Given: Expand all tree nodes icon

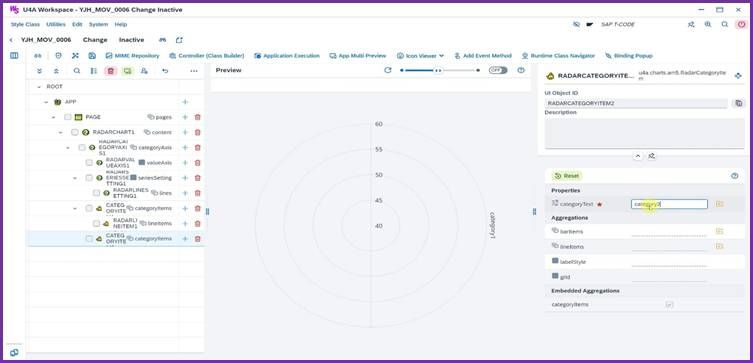Looking at the screenshot, I should point(39,71).
